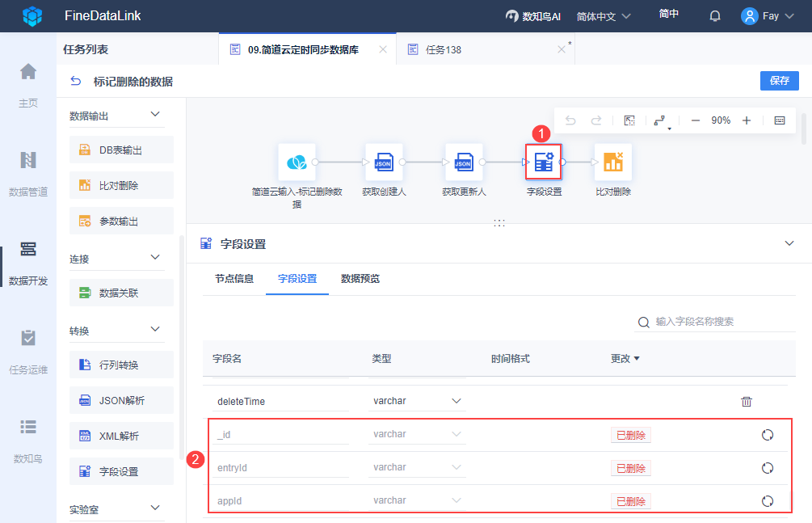Restore the deleted appId field
The width and height of the screenshot is (812, 523).
click(768, 501)
